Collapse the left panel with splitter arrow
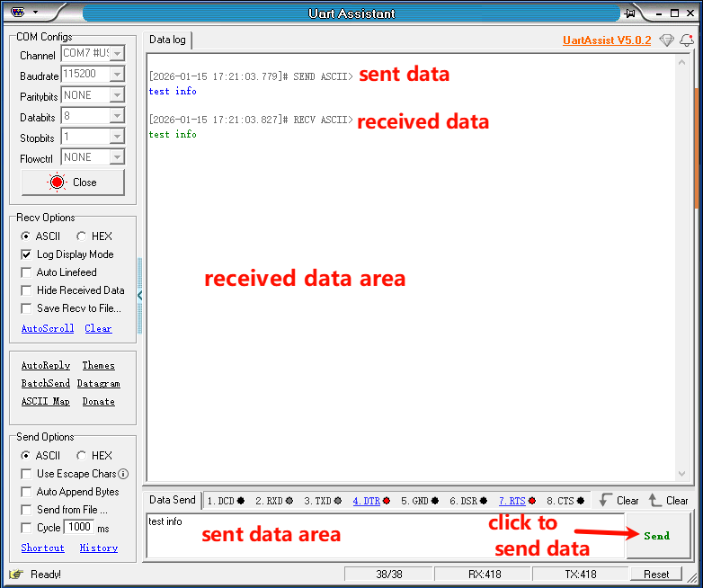The width and height of the screenshot is (703, 588). click(x=140, y=296)
